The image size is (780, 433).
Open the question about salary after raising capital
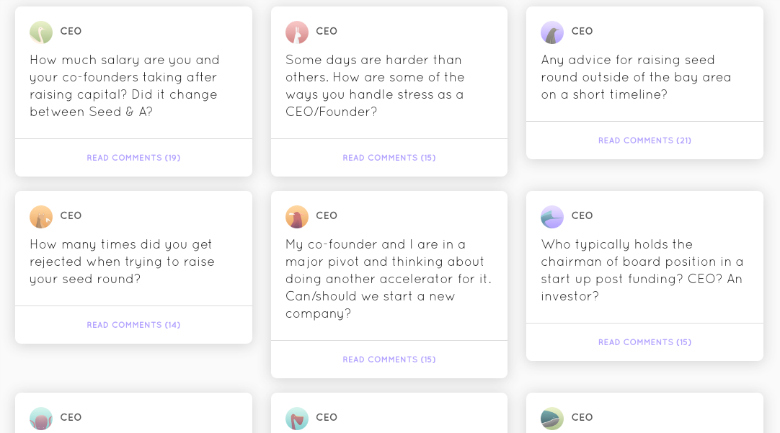[124, 86]
